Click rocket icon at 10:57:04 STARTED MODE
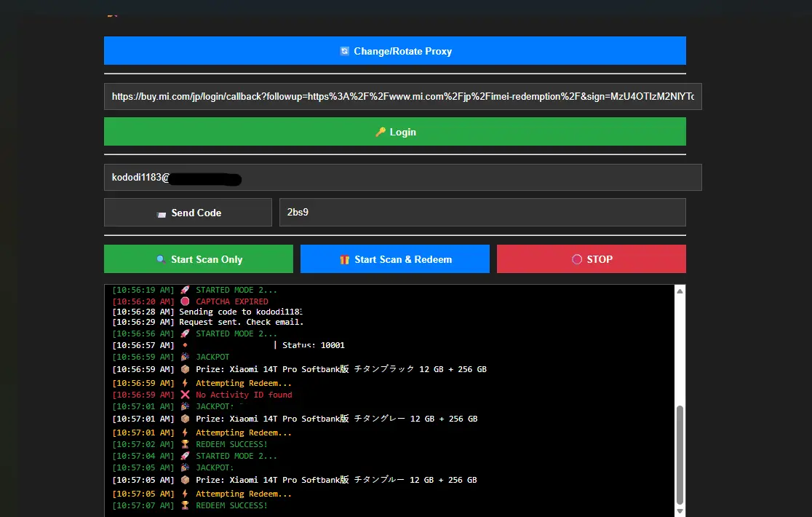The image size is (812, 517). [x=185, y=456]
